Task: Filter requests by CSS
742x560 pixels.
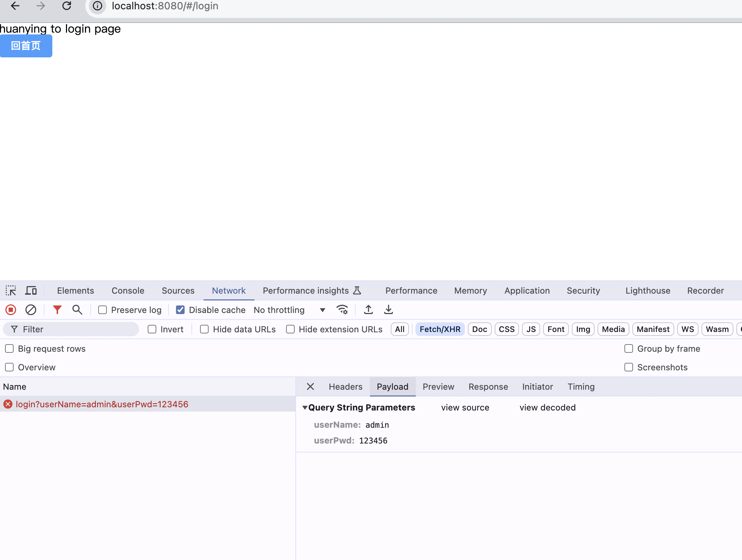Action: point(507,329)
